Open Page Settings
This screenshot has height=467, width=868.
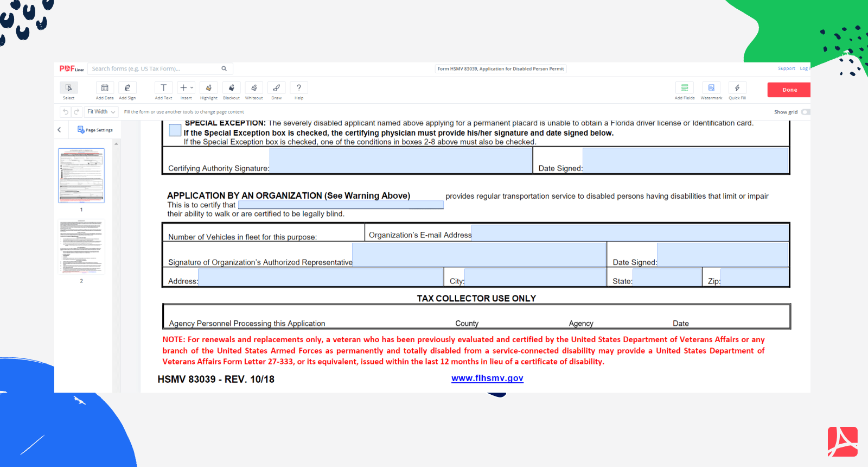[x=95, y=130]
